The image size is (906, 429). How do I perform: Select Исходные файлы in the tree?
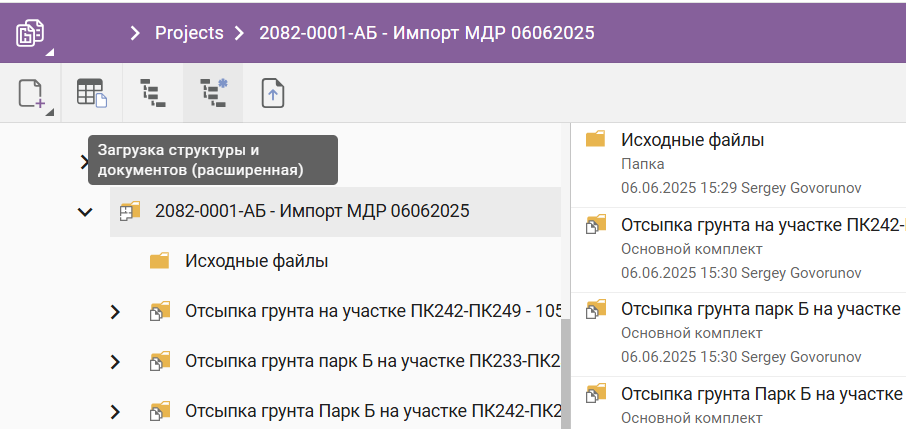tap(257, 261)
